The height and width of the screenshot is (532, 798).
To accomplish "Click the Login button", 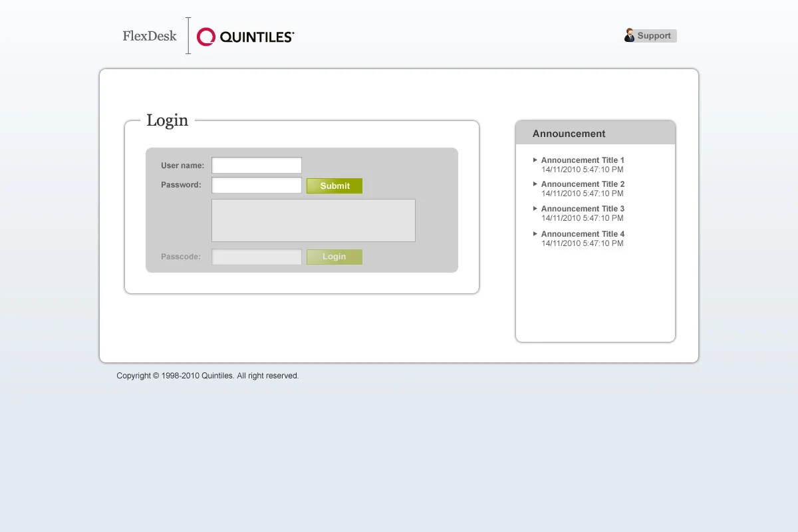I will (334, 257).
